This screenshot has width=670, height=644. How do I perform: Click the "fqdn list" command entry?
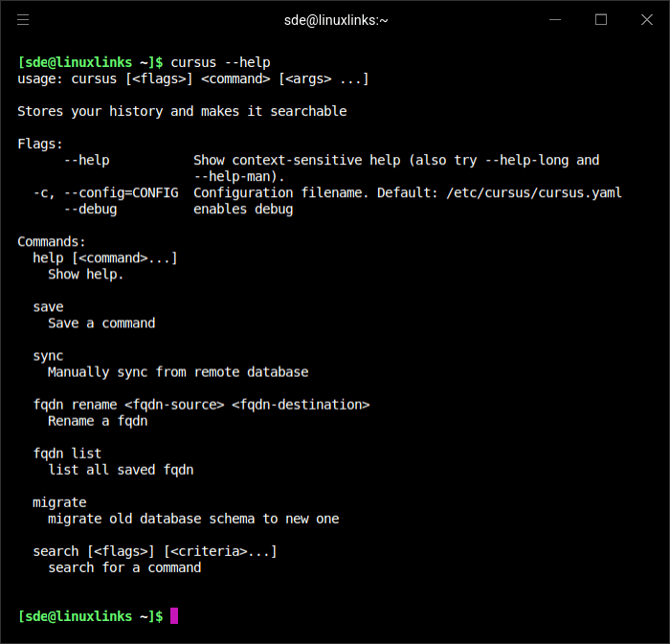point(67,454)
